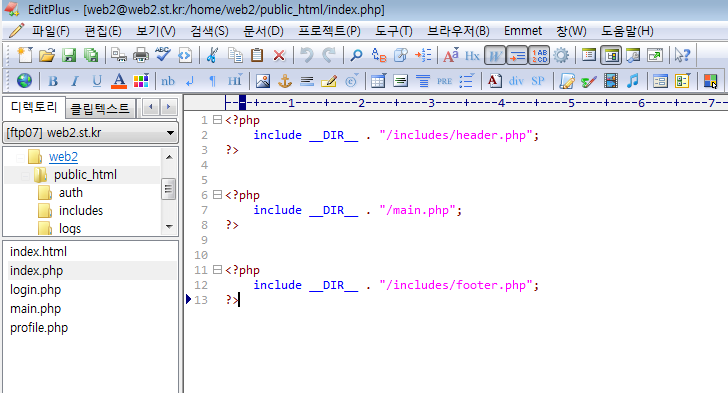Insert heading tag with H dropdown
The height and width of the screenshot is (393, 728).
tap(235, 81)
